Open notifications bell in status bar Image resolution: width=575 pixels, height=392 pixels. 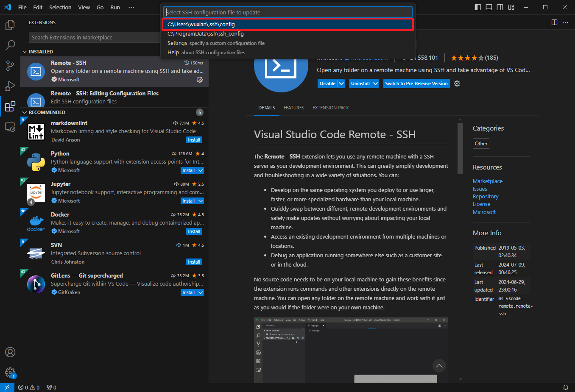(x=565, y=387)
